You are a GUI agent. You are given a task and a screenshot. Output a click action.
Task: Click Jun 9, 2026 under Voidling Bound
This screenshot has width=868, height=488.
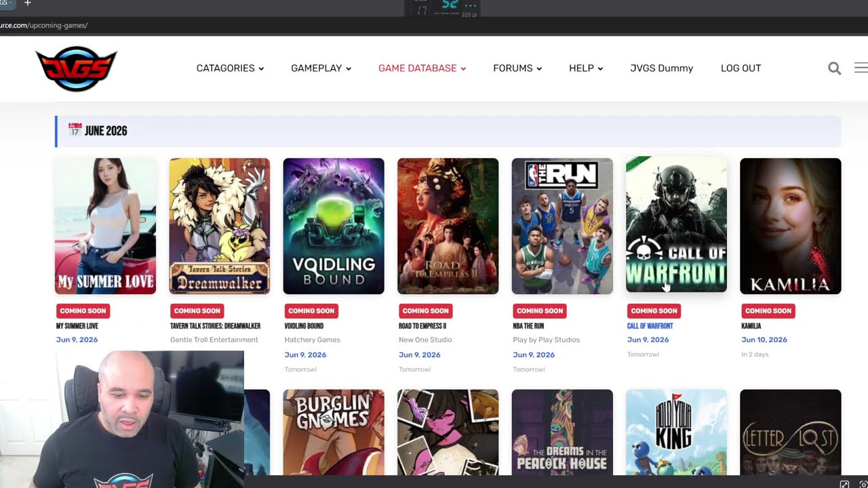pos(305,354)
